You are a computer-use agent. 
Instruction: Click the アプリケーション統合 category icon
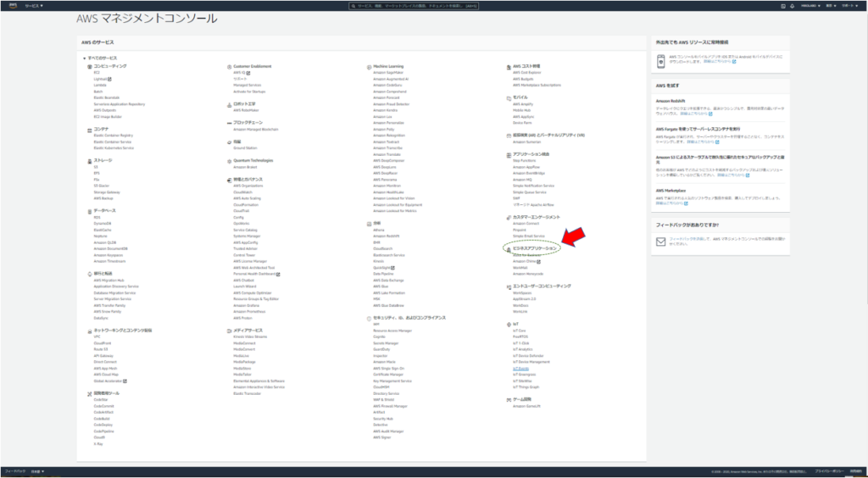coord(509,154)
